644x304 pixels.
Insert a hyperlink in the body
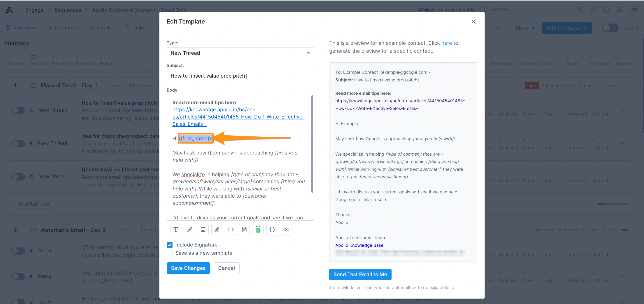tap(189, 229)
